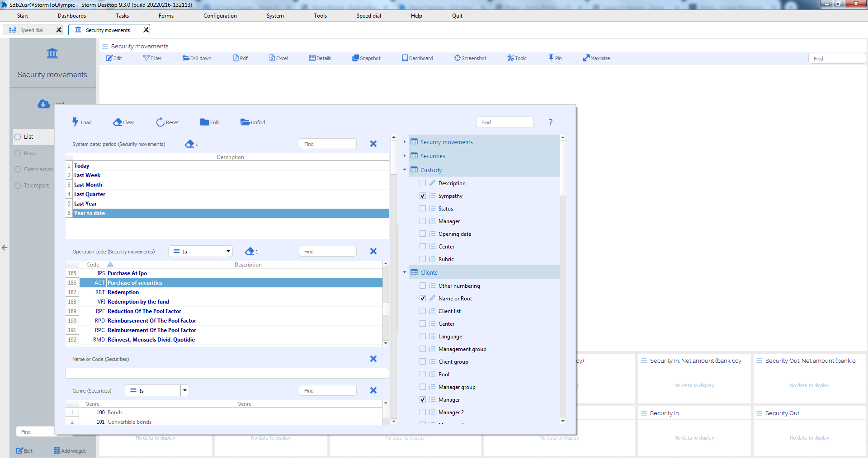Click Add widget button at bottom left
Screen dimensions: 868x459
click(x=70, y=450)
